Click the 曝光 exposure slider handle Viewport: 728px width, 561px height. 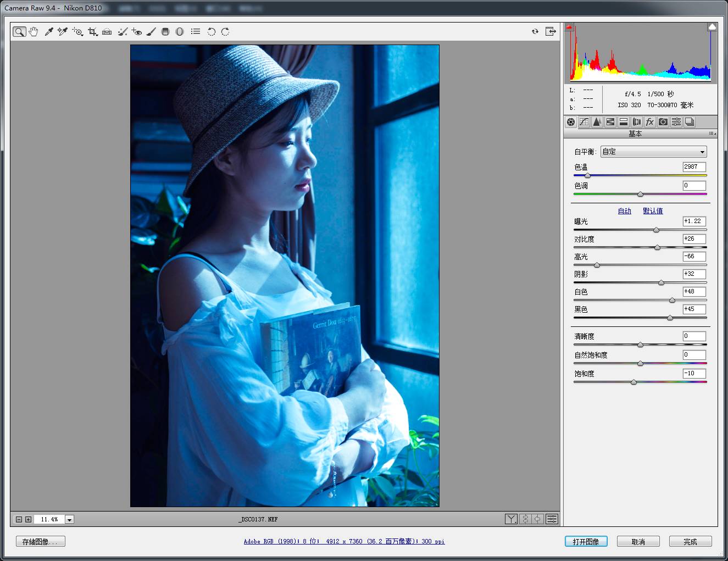[x=656, y=230]
